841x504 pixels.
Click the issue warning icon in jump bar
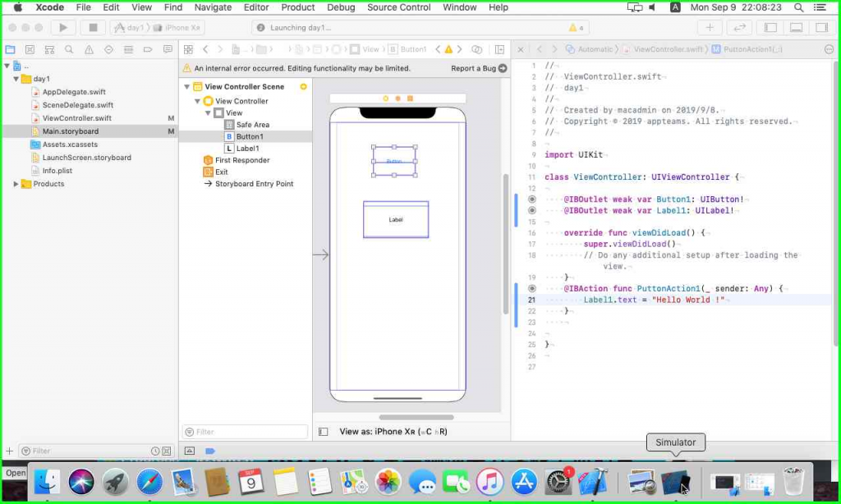click(448, 49)
